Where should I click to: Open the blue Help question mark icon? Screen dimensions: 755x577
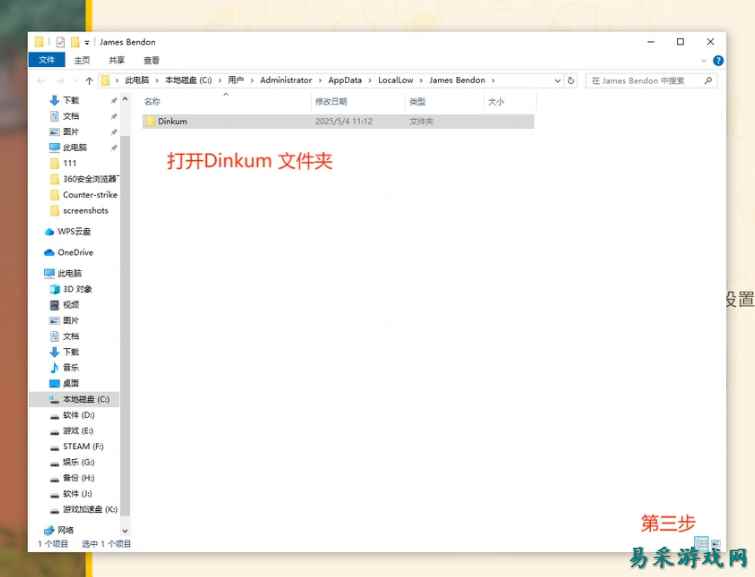(x=718, y=60)
